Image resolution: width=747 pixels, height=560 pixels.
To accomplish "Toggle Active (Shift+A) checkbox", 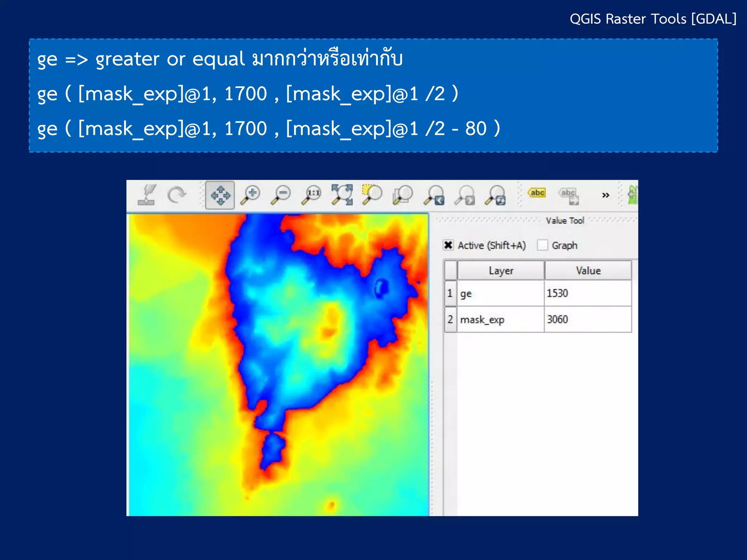I will [x=448, y=245].
